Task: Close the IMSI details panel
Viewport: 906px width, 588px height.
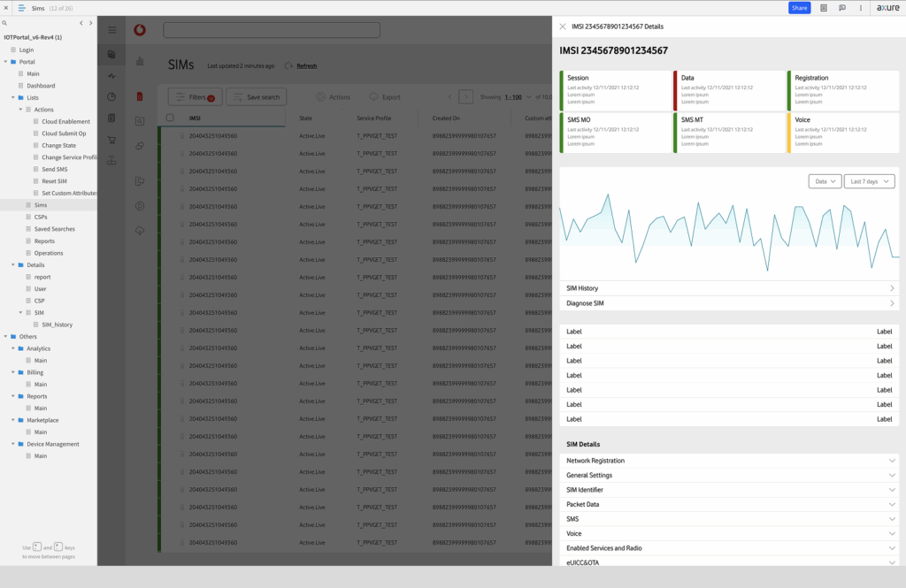Action: (x=563, y=27)
